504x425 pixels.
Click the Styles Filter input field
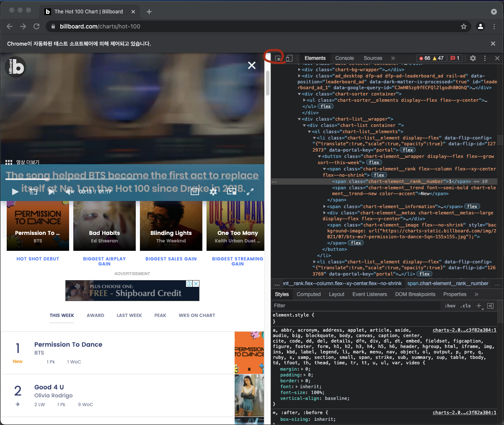pos(356,306)
